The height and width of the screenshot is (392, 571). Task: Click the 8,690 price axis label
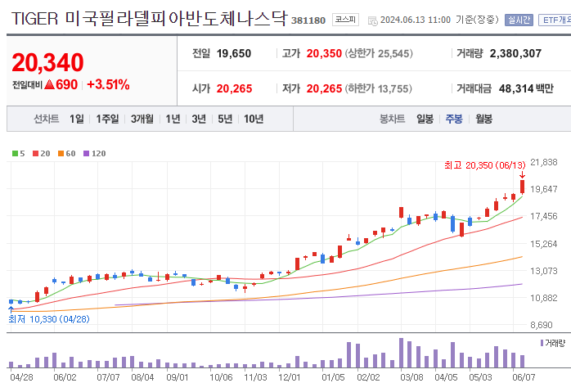pyautogui.click(x=542, y=325)
